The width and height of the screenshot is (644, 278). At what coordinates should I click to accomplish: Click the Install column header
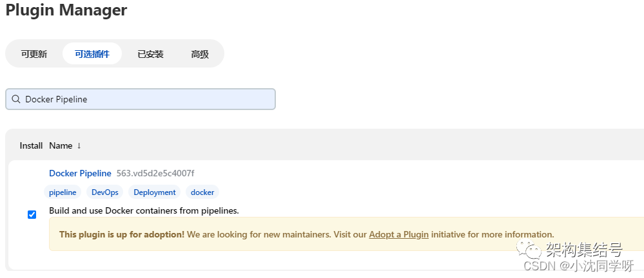(x=31, y=145)
